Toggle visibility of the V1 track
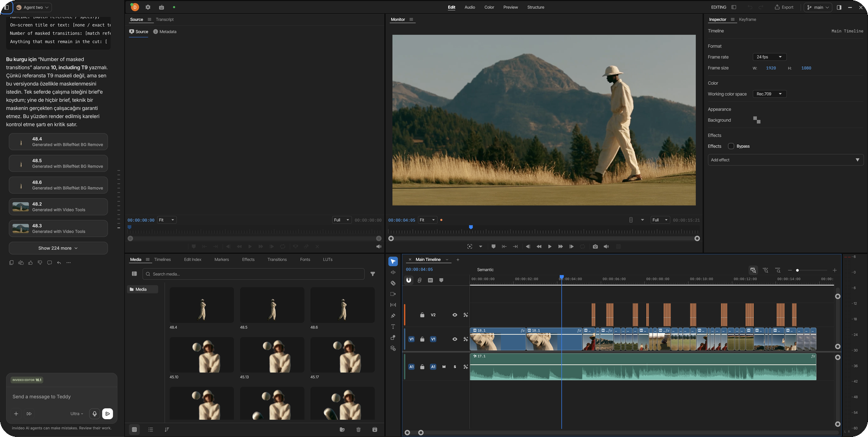Viewport: 868px width, 437px height. point(455,339)
